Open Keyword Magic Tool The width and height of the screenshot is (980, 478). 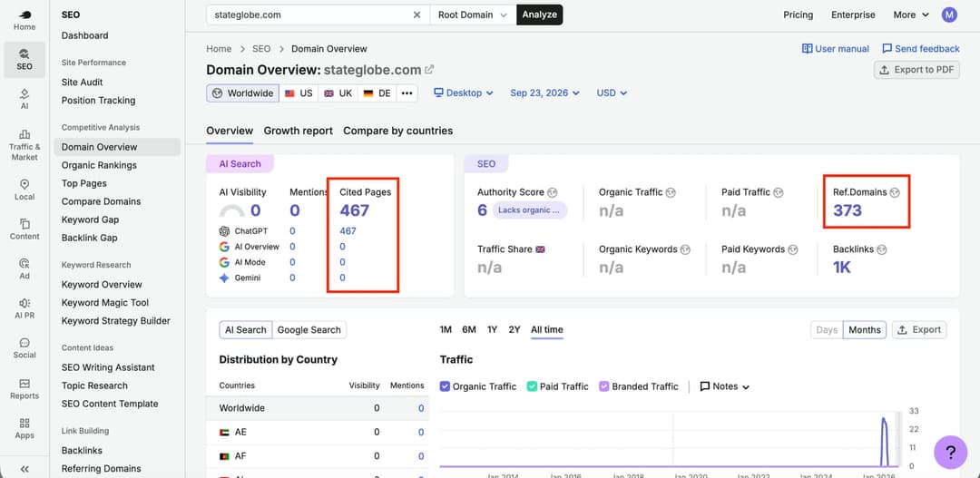105,302
